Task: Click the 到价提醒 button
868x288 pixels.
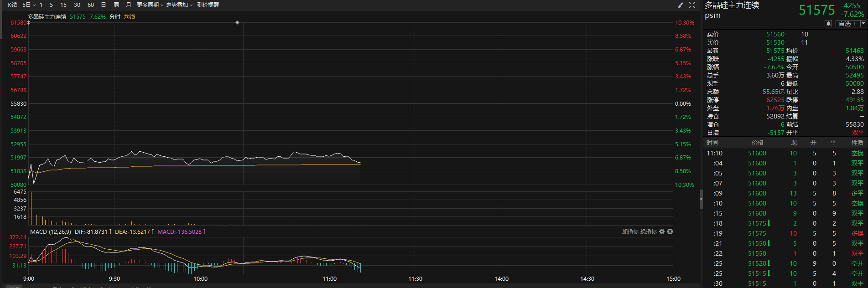Action: [208, 5]
